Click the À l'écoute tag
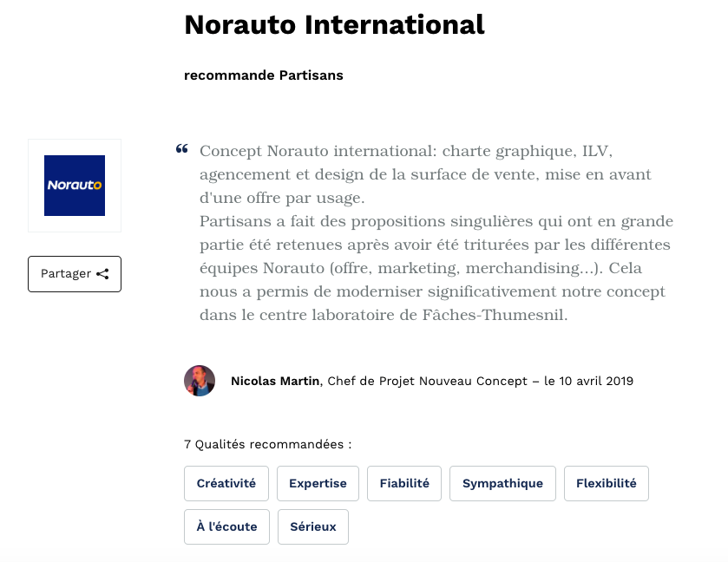The image size is (728, 562). point(226,527)
